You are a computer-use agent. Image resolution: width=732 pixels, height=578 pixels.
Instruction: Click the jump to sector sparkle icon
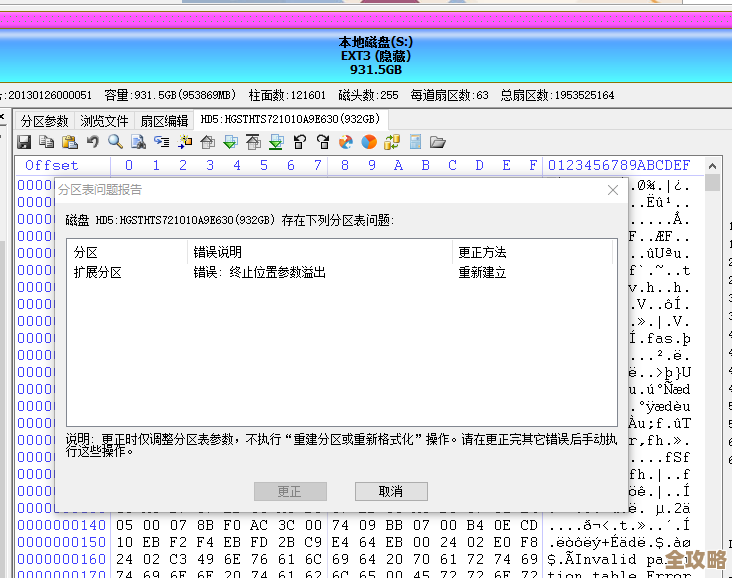tap(185, 142)
